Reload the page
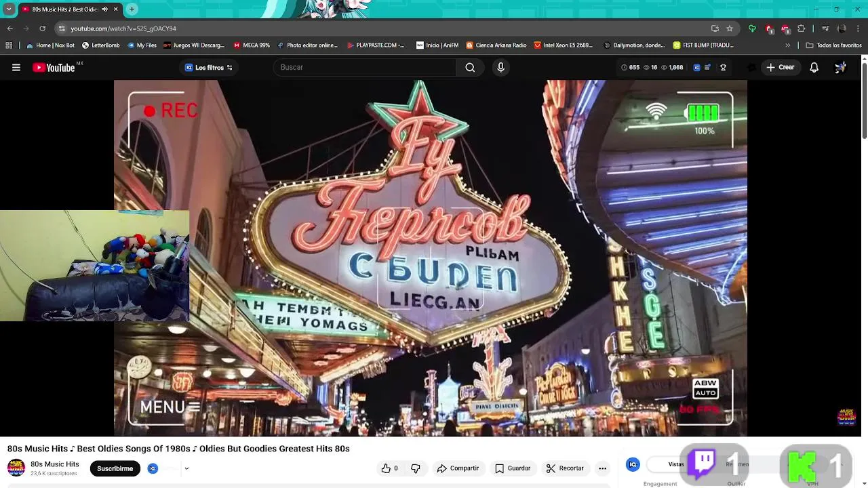This screenshot has height=488, width=868. click(x=42, y=28)
